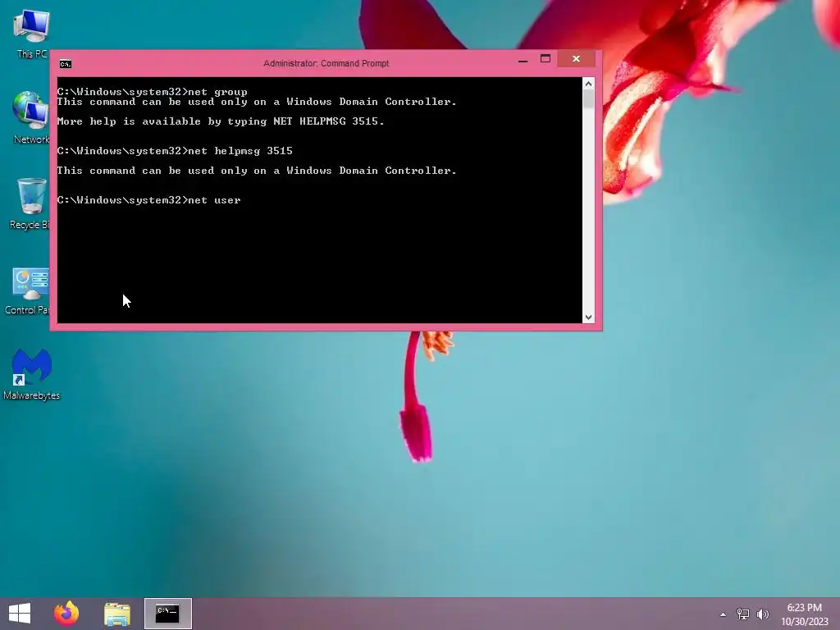The image size is (840, 630).
Task: Launch Firefox from the taskbar
Action: pos(66,614)
